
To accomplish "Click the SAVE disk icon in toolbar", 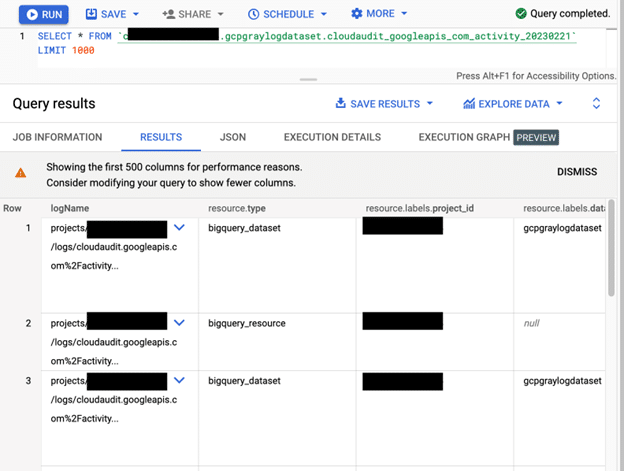I will coord(92,14).
